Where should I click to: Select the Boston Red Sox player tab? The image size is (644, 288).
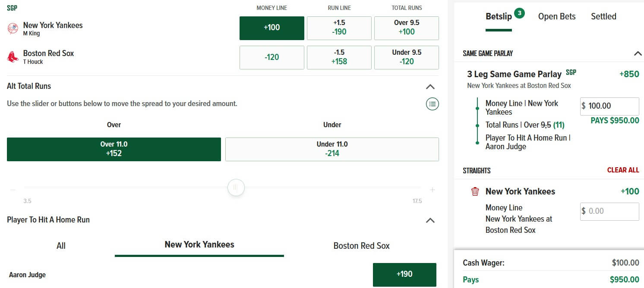362,246
